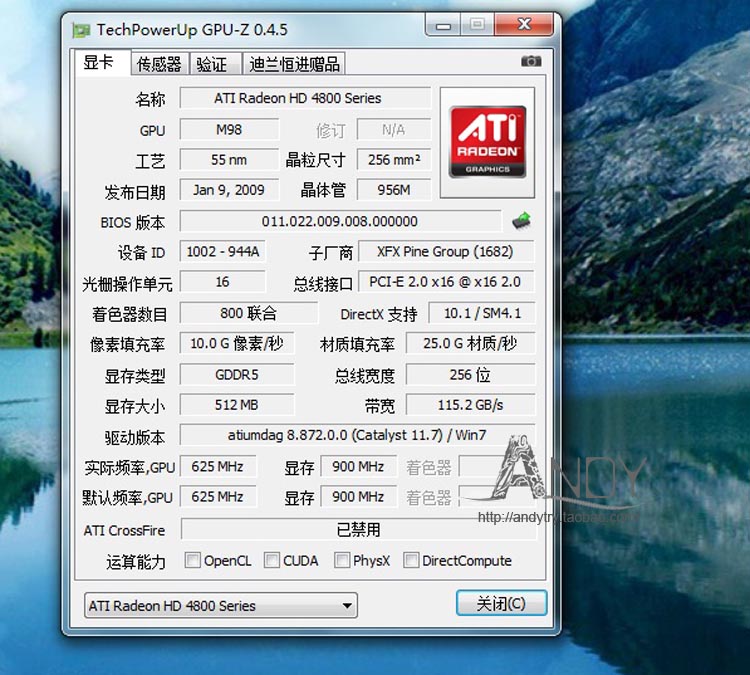The width and height of the screenshot is (750, 675).
Task: Click the memory size 512 MB
Action: [237, 405]
